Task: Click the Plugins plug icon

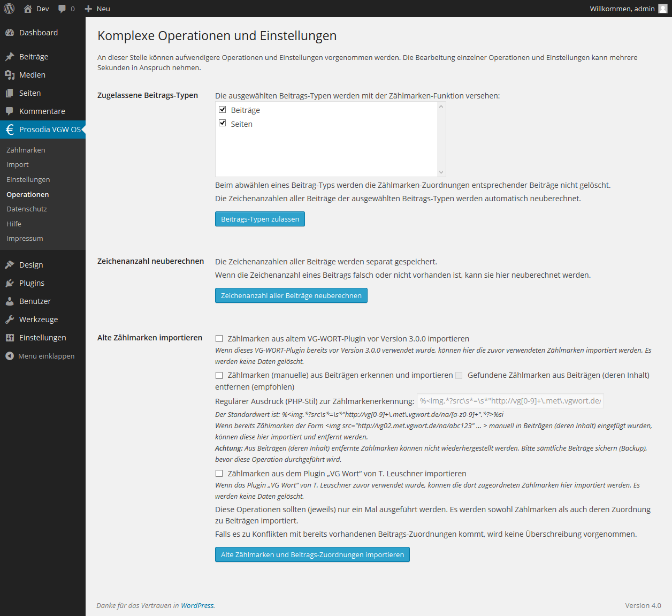Action: pos(10,283)
